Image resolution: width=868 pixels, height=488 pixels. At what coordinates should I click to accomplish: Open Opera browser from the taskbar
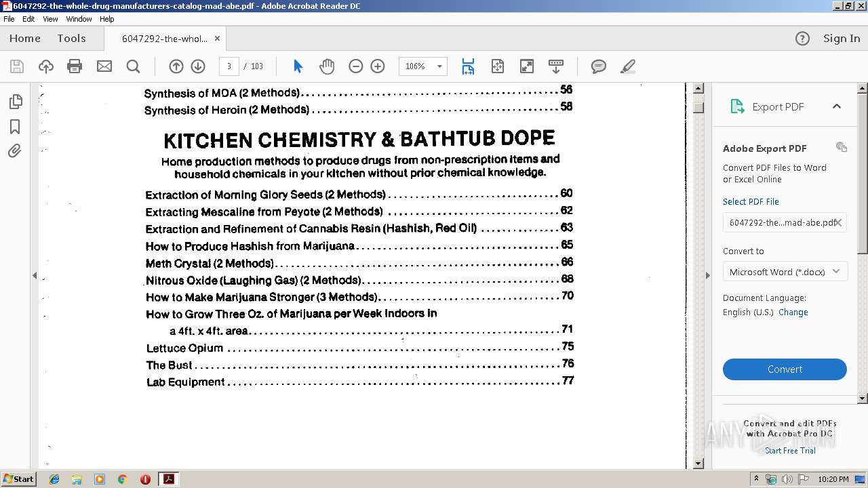coord(145,479)
